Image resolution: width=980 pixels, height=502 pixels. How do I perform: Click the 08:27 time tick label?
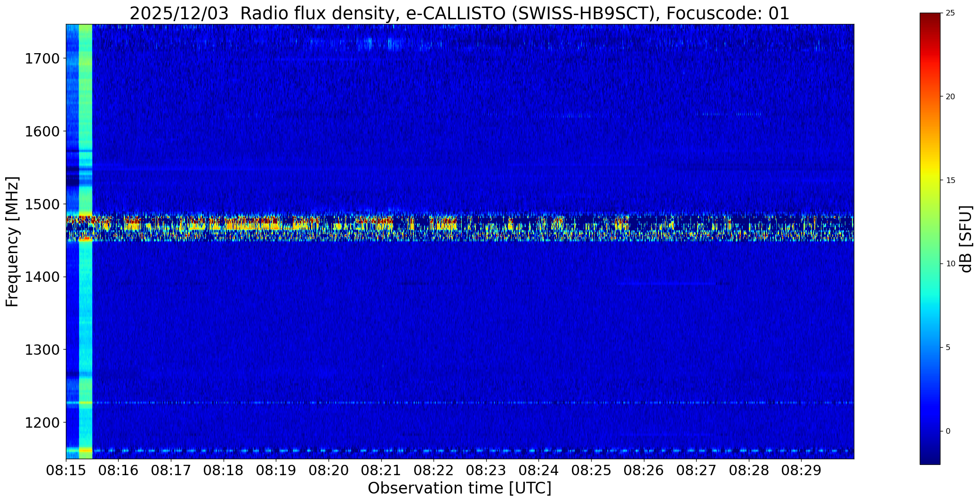696,470
